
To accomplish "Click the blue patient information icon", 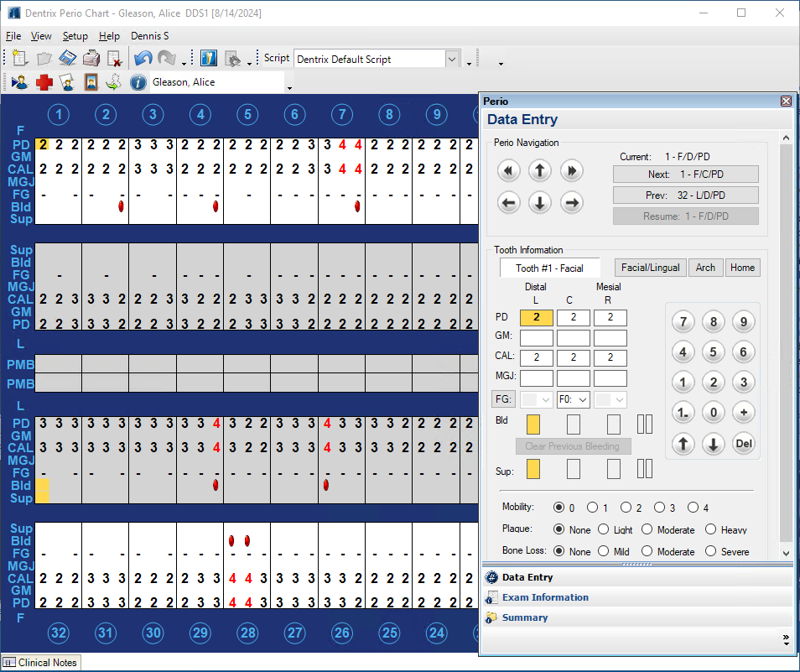I will click(x=138, y=82).
